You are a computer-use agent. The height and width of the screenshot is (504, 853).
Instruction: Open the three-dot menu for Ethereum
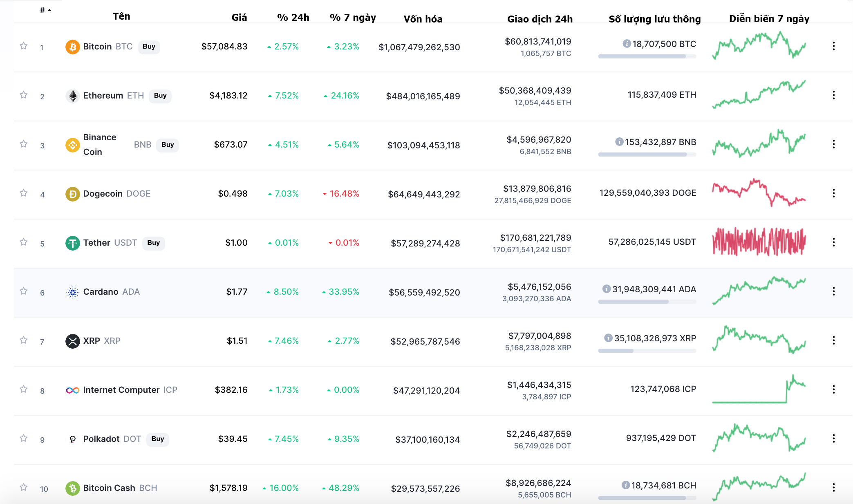[833, 95]
